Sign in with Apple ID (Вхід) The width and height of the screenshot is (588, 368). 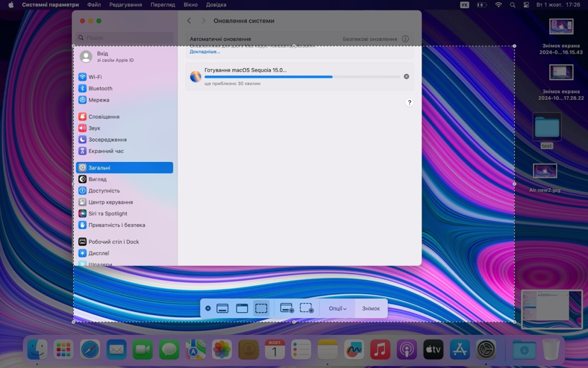[125, 56]
